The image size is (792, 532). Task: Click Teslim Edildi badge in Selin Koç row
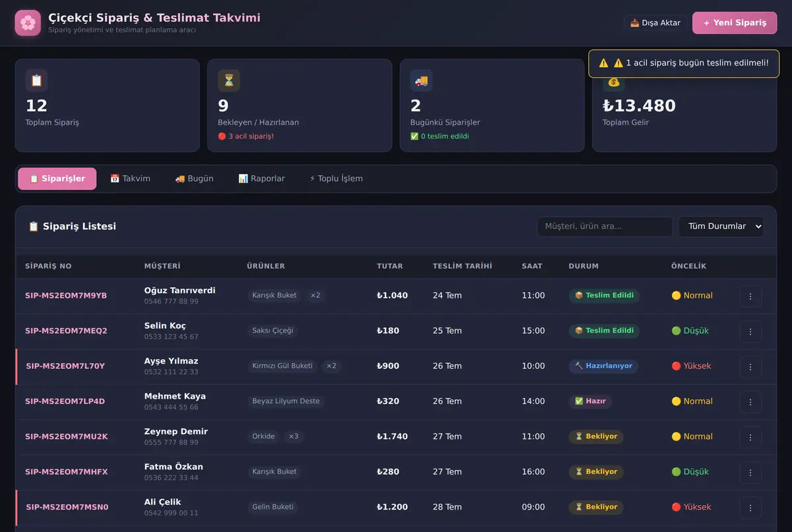point(604,331)
